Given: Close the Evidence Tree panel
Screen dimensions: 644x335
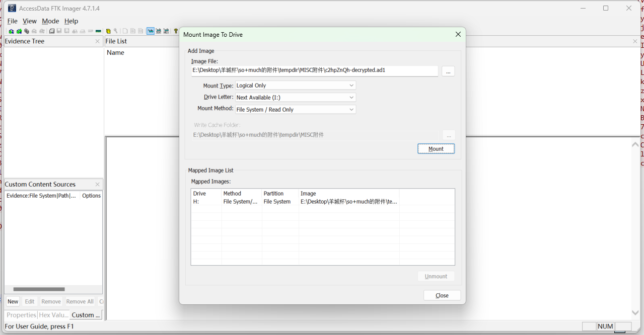Looking at the screenshot, I should (x=97, y=41).
